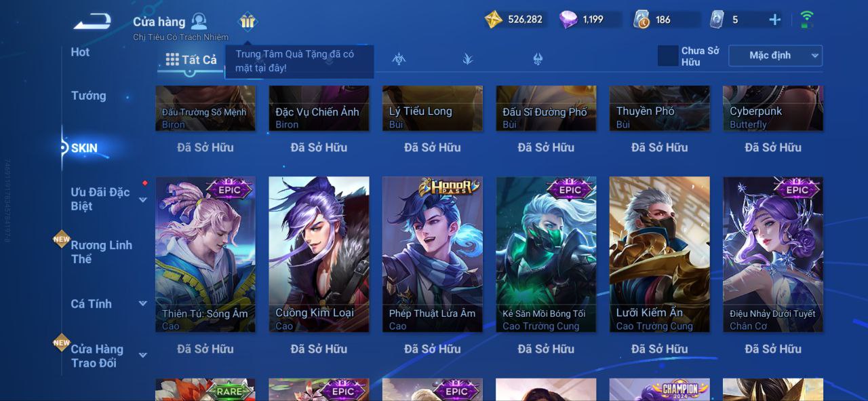Select the Tất Cả filter tab
The width and height of the screenshot is (868, 401).
tap(191, 60)
